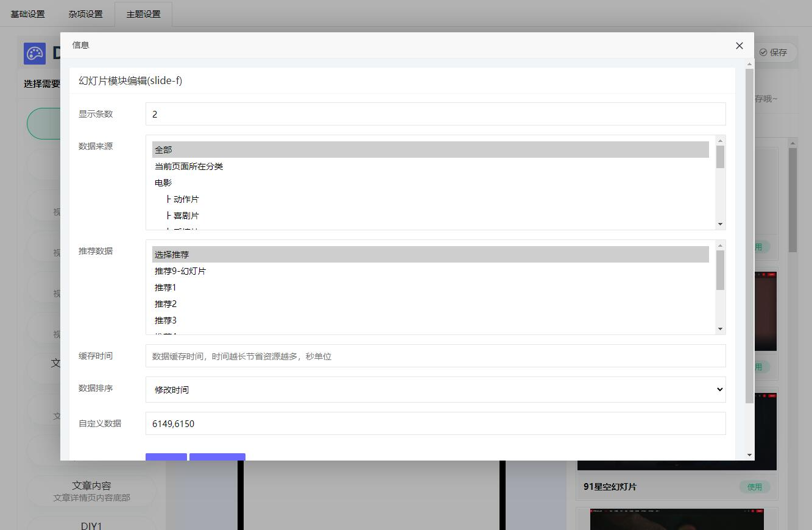
Task: Close the 信息 dialog with X icon
Action: [x=739, y=46]
